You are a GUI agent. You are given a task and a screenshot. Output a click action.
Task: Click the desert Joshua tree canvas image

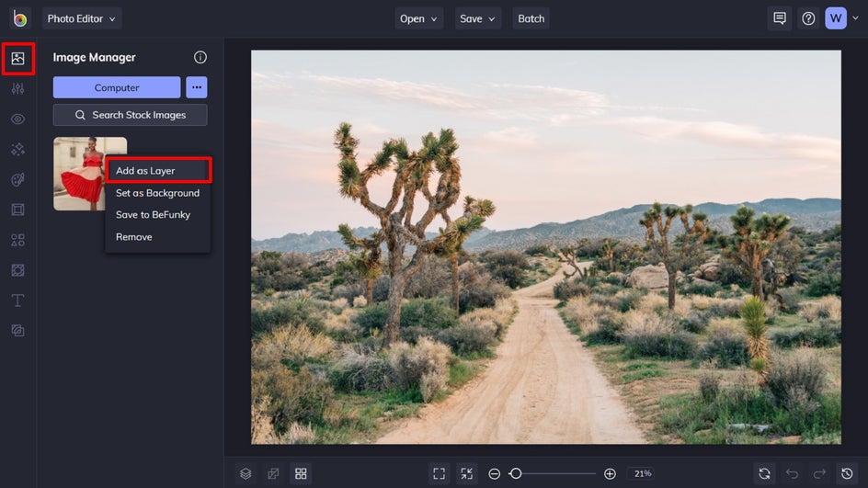(546, 247)
